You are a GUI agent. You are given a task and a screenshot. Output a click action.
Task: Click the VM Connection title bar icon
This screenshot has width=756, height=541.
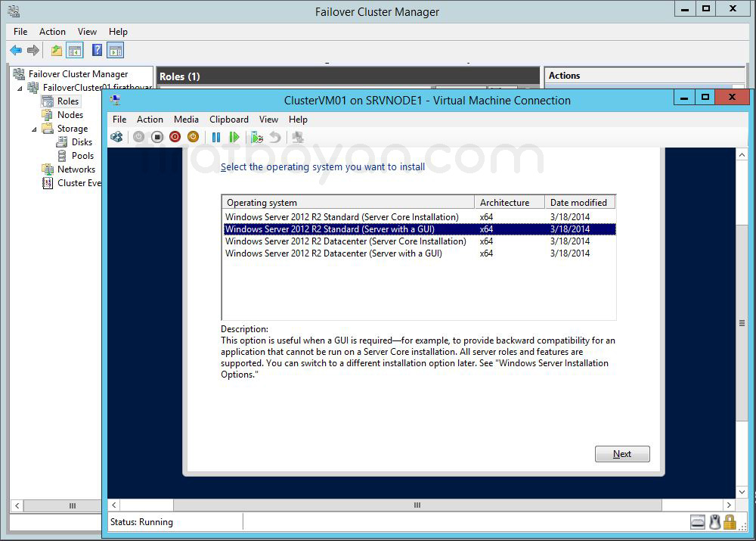(115, 100)
